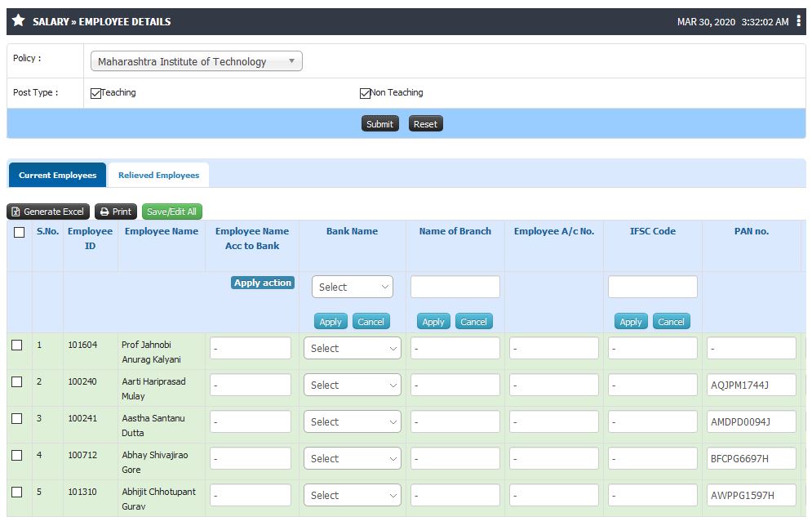Apply the IFSC Code bulk value
This screenshot has height=517, width=812.
click(631, 322)
